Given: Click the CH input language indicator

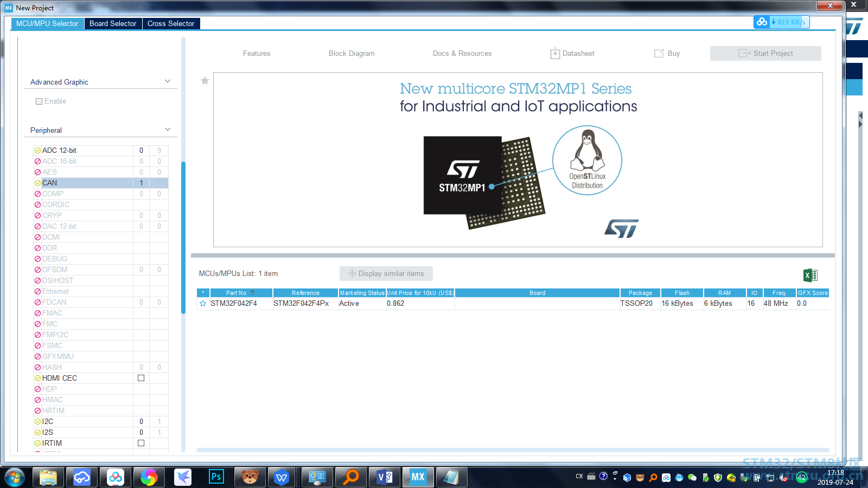Looking at the screenshot, I should 579,476.
